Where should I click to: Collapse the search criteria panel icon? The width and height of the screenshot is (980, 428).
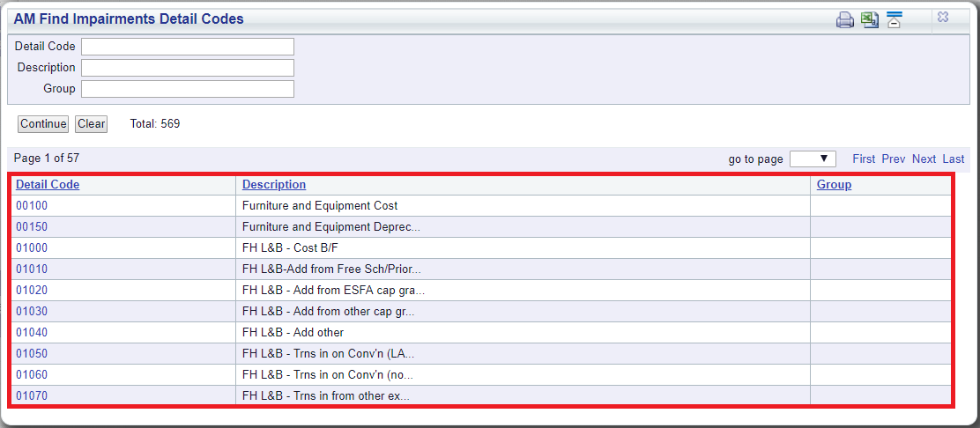click(x=895, y=20)
